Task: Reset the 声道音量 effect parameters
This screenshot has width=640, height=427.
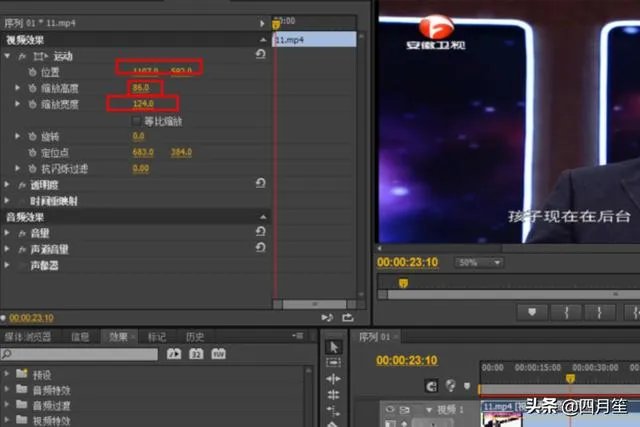Action: tap(261, 247)
